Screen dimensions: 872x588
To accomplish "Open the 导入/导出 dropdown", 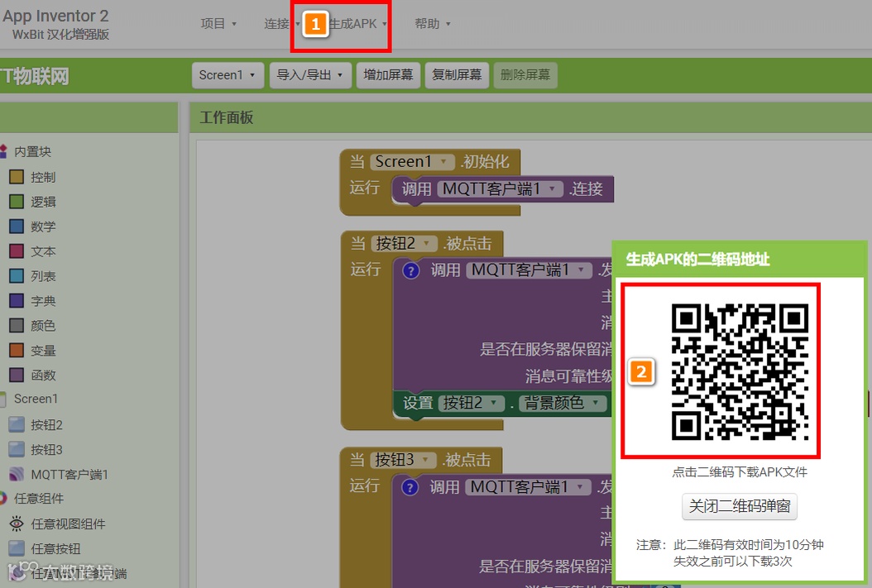I will (x=309, y=75).
